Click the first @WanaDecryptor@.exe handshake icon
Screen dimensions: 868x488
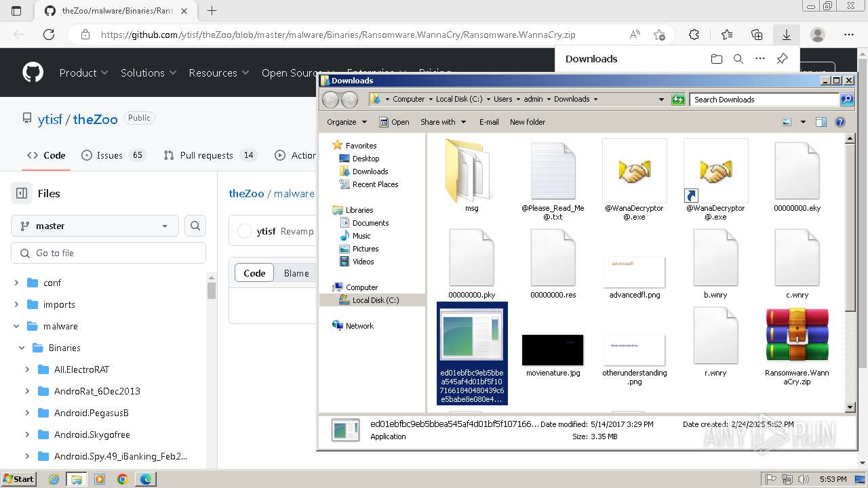pyautogui.click(x=634, y=171)
